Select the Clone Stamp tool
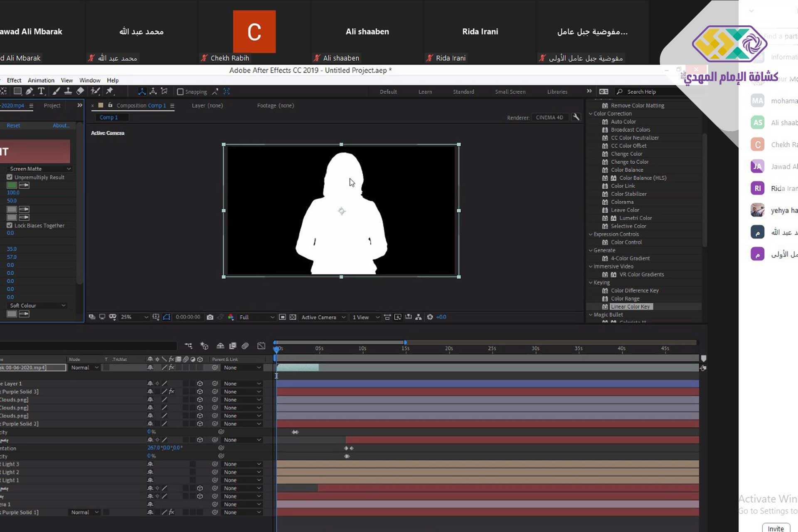 68,91
